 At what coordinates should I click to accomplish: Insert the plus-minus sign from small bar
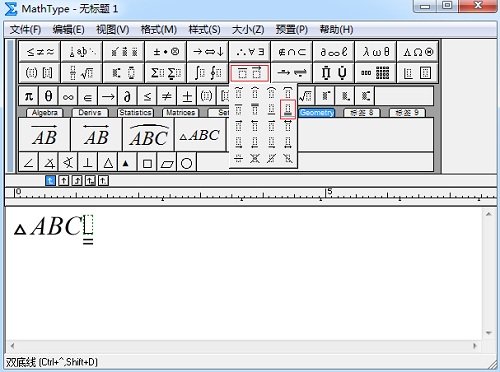tap(187, 96)
